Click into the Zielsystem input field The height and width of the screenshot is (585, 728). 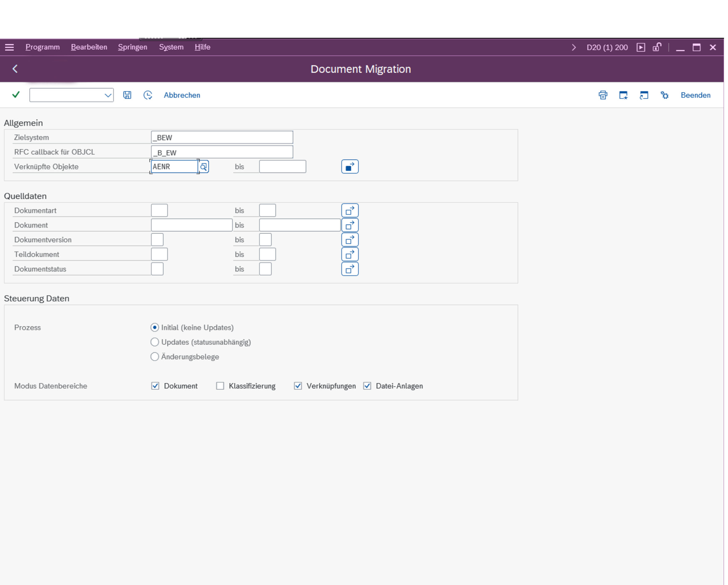pos(222,137)
